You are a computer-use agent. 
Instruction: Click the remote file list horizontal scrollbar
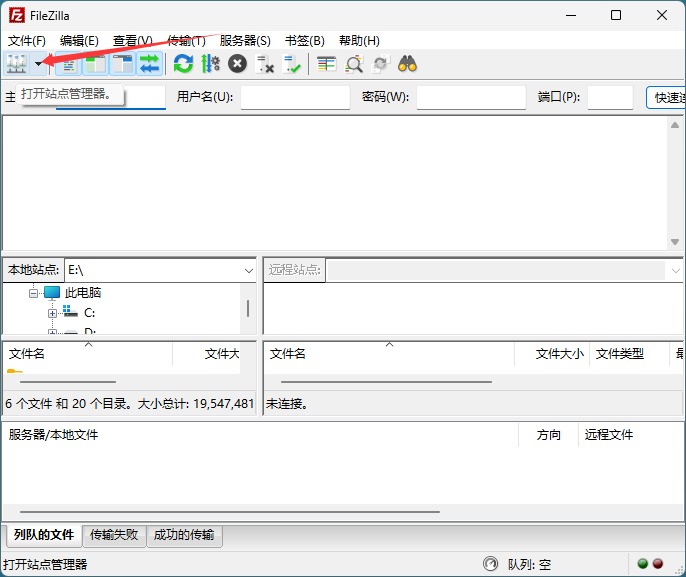point(386,382)
